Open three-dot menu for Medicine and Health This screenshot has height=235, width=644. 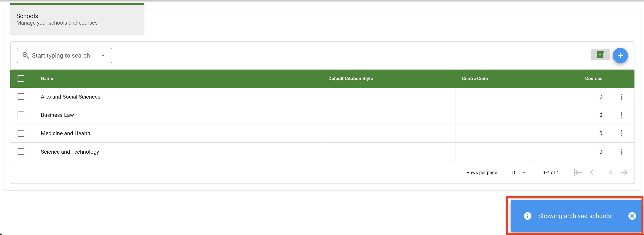pos(621,133)
